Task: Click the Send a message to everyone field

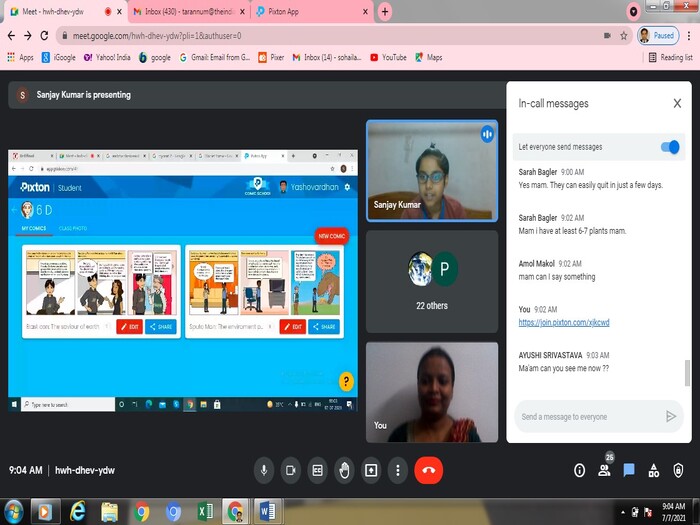Action: pos(589,417)
